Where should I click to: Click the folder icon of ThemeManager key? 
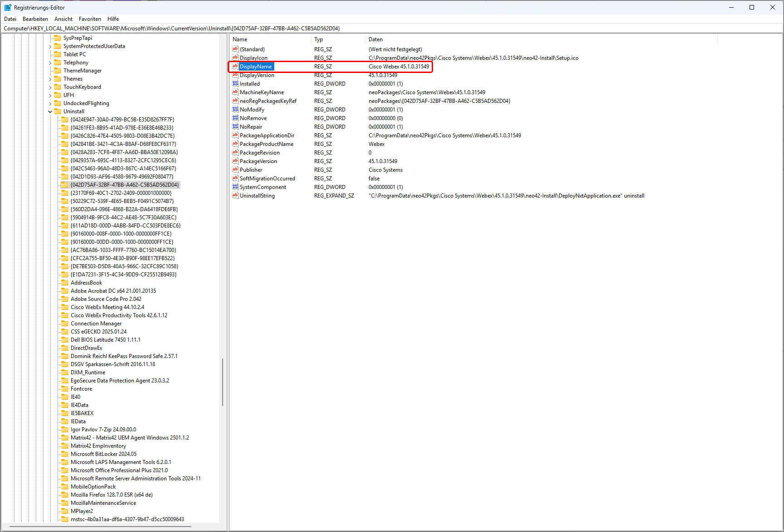pyautogui.click(x=58, y=71)
